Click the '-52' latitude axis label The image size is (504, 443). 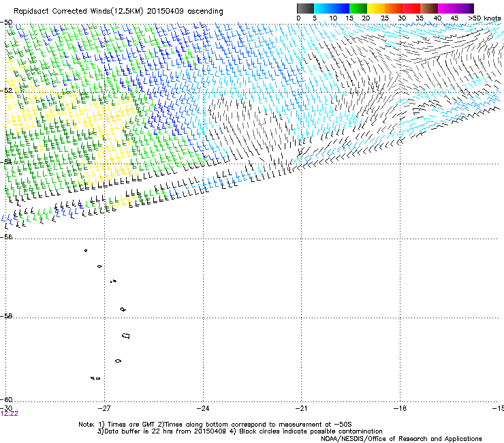pyautogui.click(x=6, y=91)
